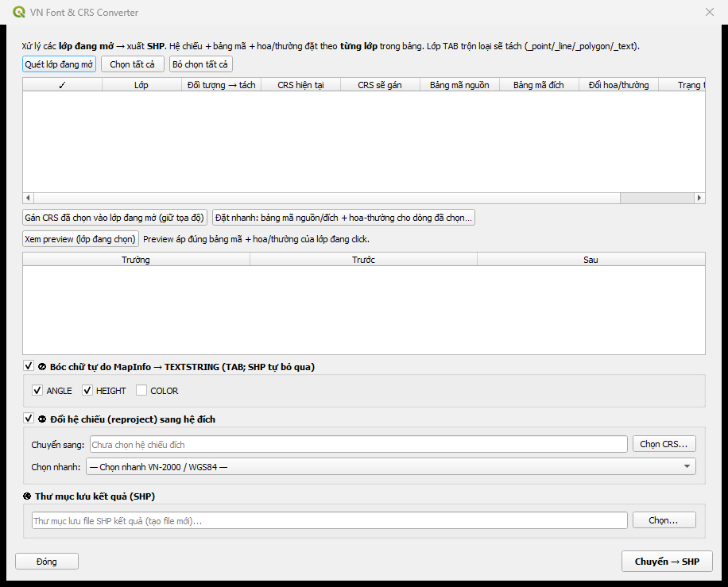The height and width of the screenshot is (587, 728).
Task: Click 'Quét lớp đang mở' button
Action: point(59,64)
